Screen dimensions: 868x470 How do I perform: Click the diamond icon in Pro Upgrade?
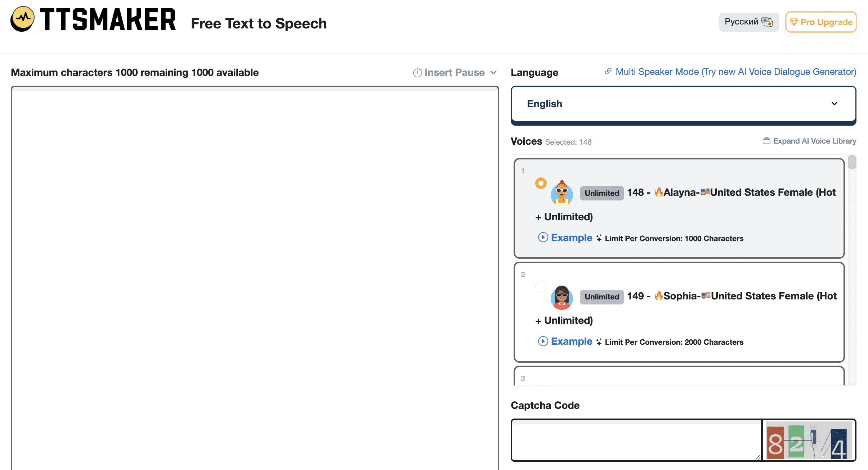(x=794, y=22)
